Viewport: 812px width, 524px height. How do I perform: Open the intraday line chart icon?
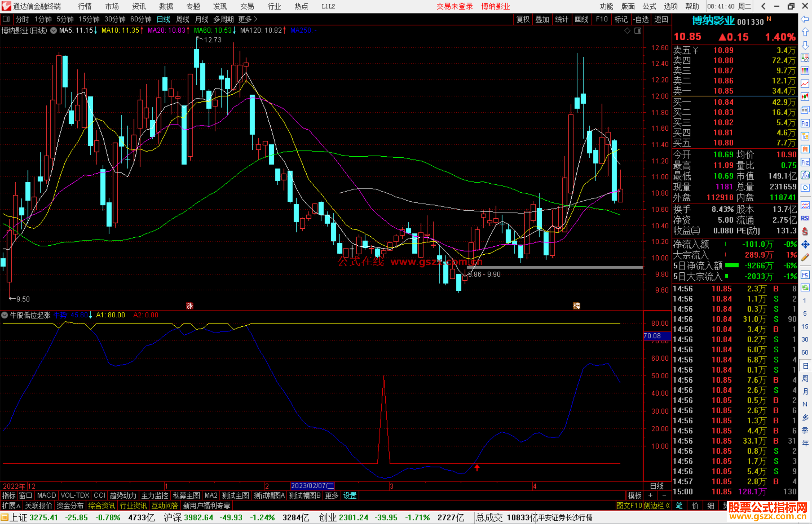point(805,84)
